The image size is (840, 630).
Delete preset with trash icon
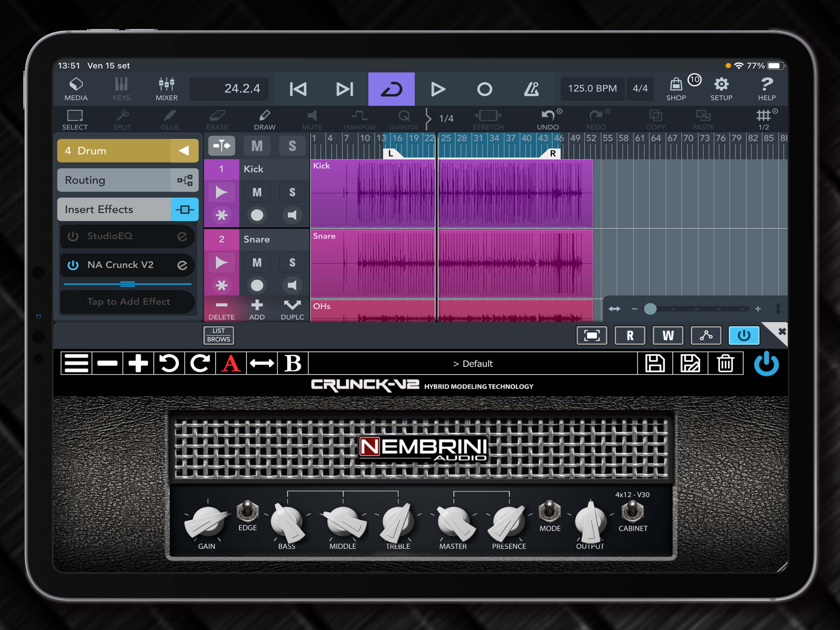(x=725, y=364)
